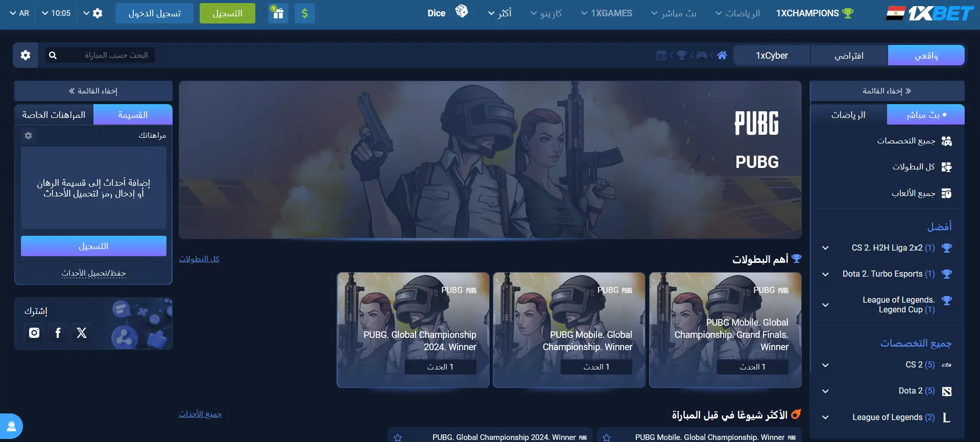Screen dimensions: 980x442
Task: Click the PUBG hero banner
Action: (x=490, y=160)
